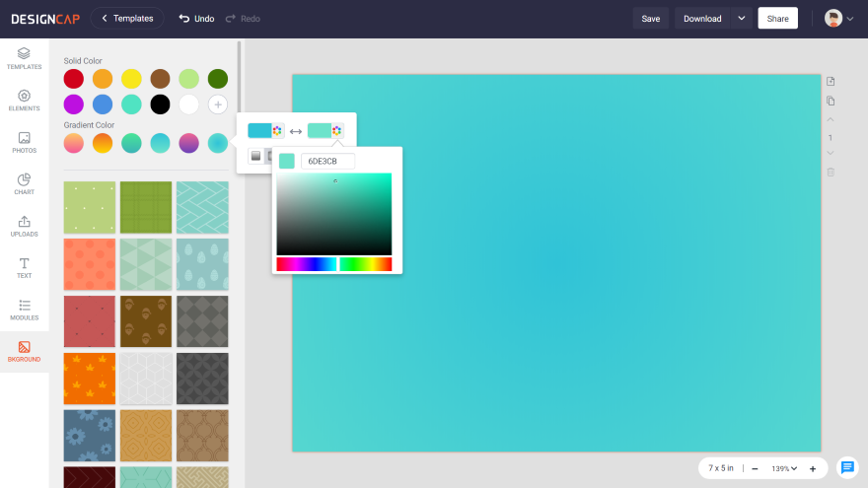Image resolution: width=868 pixels, height=488 pixels.
Task: Choose the yellow solid color
Action: (x=131, y=79)
